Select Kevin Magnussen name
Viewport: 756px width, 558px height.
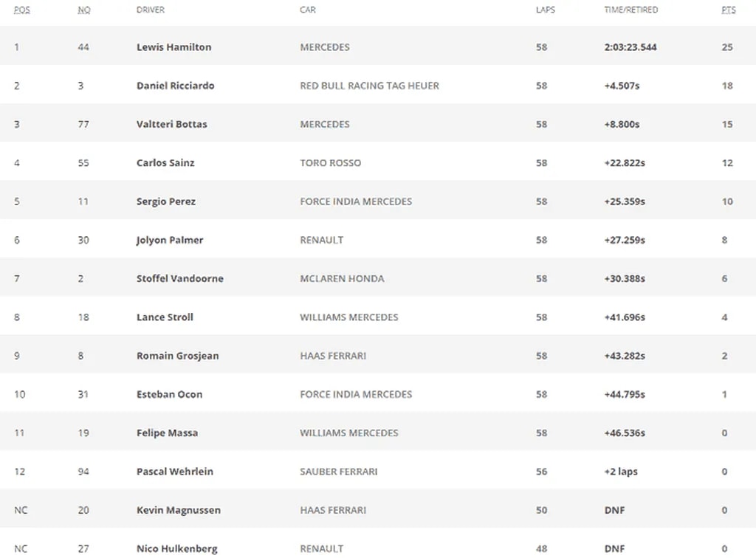tap(178, 510)
